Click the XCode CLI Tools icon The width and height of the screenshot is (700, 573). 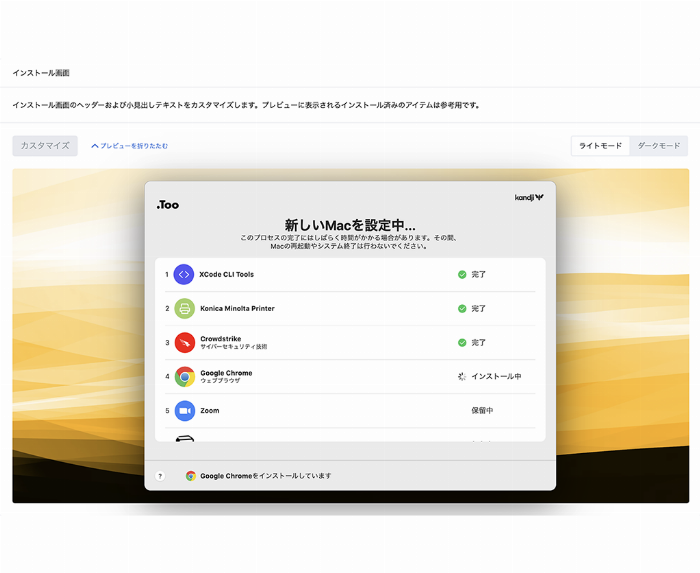[x=184, y=274]
